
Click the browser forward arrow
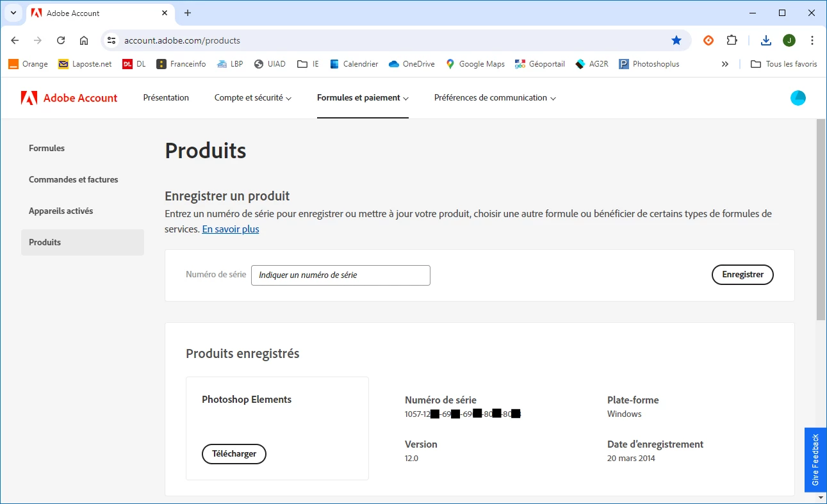coord(38,40)
